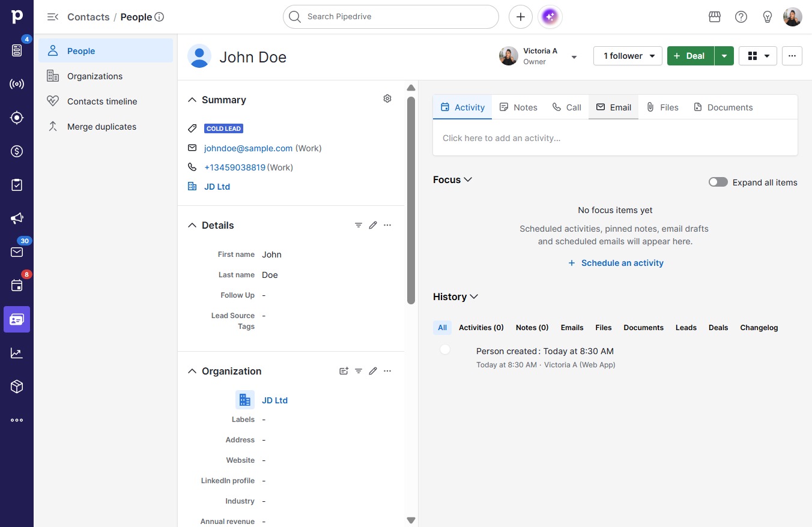Open the lightbulb tips icon
The width and height of the screenshot is (812, 527).
tap(768, 17)
